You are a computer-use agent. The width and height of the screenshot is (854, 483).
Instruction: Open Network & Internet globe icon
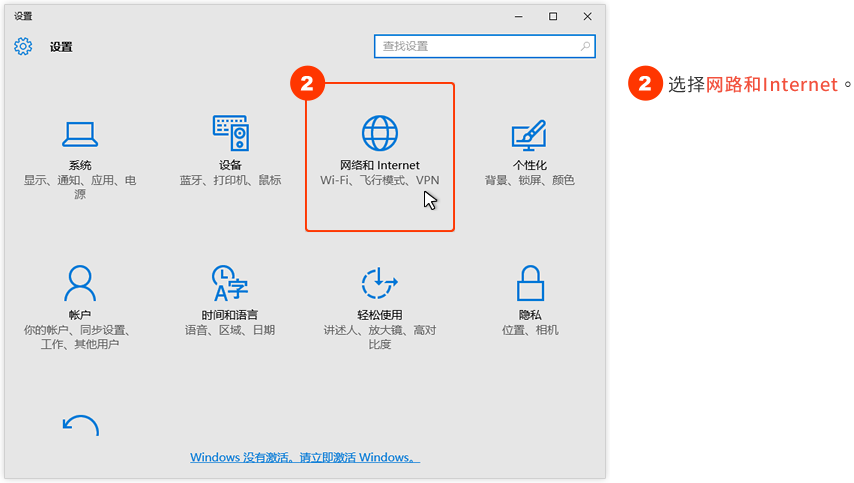[x=380, y=132]
